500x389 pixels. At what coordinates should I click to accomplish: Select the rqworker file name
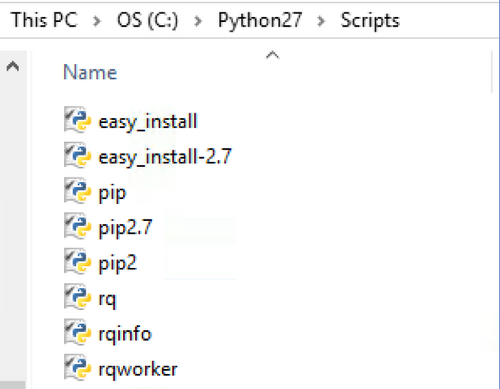tap(138, 370)
